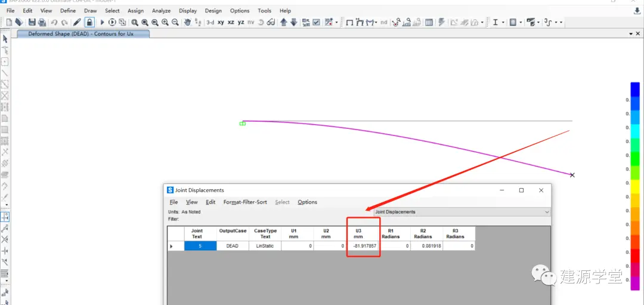
Task: Close the Deformed Shape view panel
Action: [x=638, y=33]
